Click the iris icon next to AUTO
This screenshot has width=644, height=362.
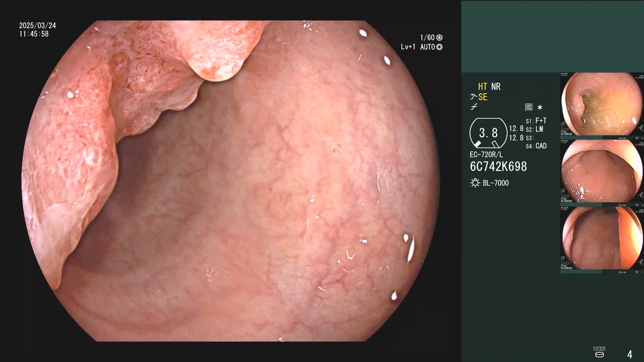439,47
